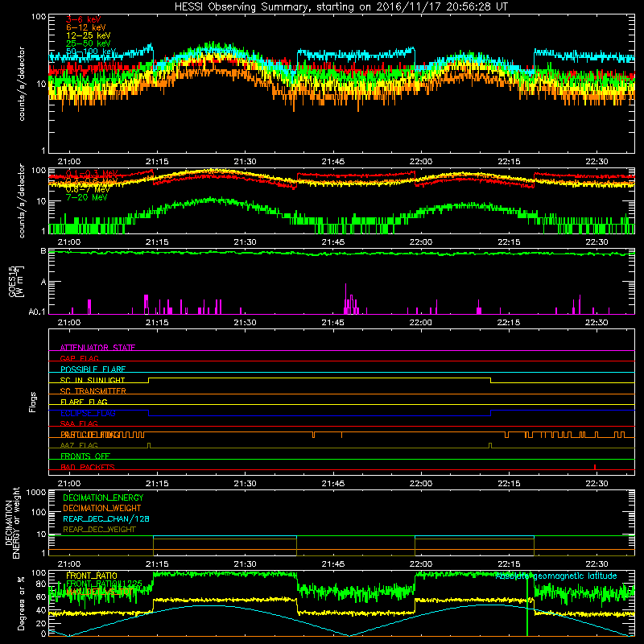Image resolution: width=644 pixels, height=644 pixels.
Task: Click the Absolute geomagnetic latitude label
Action: pyautogui.click(x=556, y=576)
